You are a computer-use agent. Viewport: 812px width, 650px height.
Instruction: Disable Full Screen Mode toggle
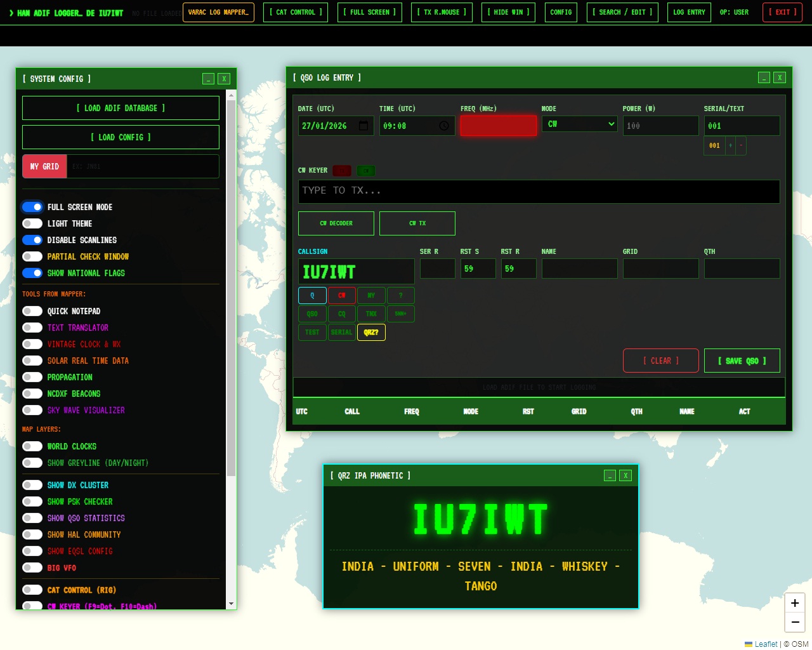(x=32, y=207)
